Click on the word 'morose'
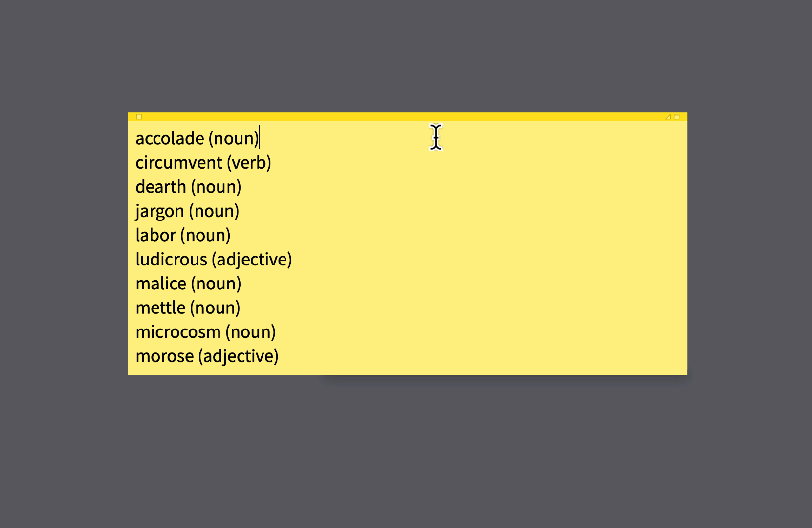Screen dimensions: 812x528 coord(165,356)
